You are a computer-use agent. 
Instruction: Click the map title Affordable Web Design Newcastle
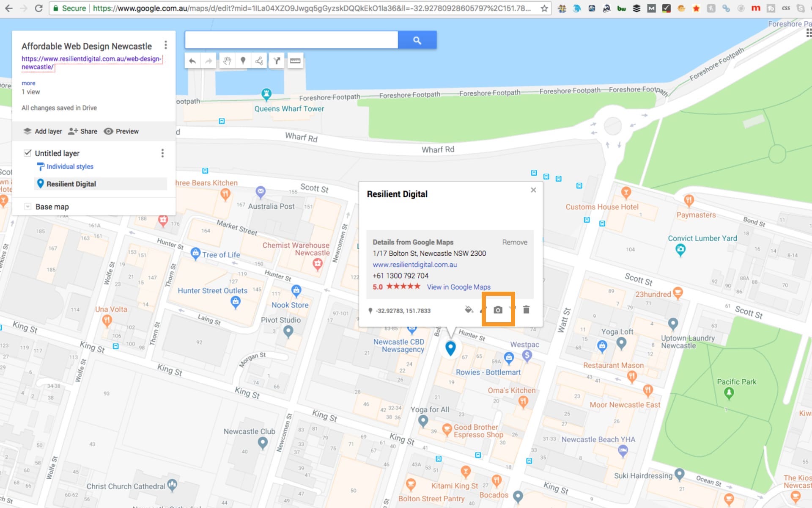(x=87, y=46)
